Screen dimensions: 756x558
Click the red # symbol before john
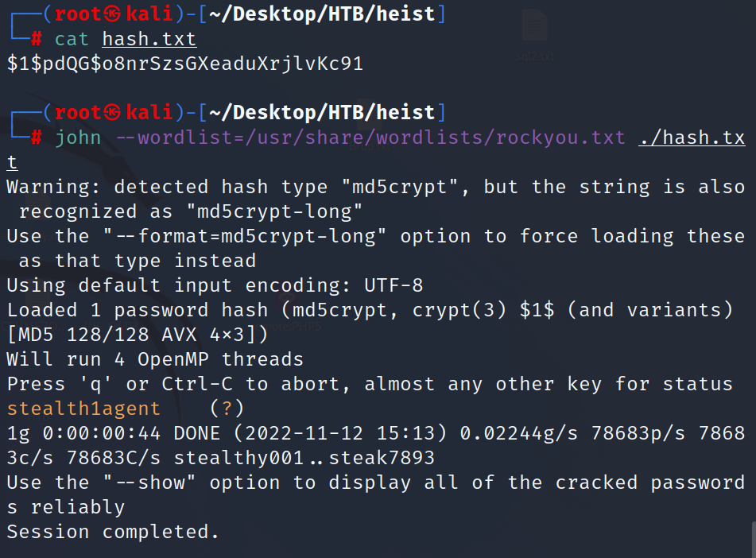(37, 138)
